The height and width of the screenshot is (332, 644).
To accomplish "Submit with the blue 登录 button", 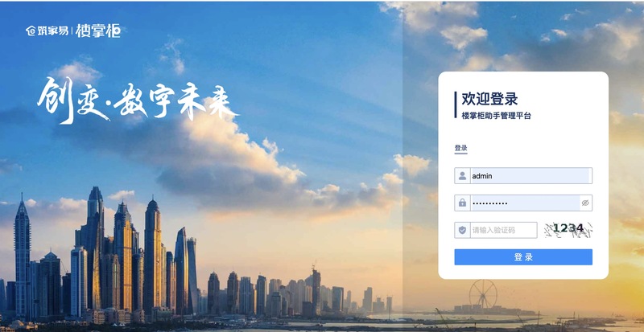I will point(523,257).
